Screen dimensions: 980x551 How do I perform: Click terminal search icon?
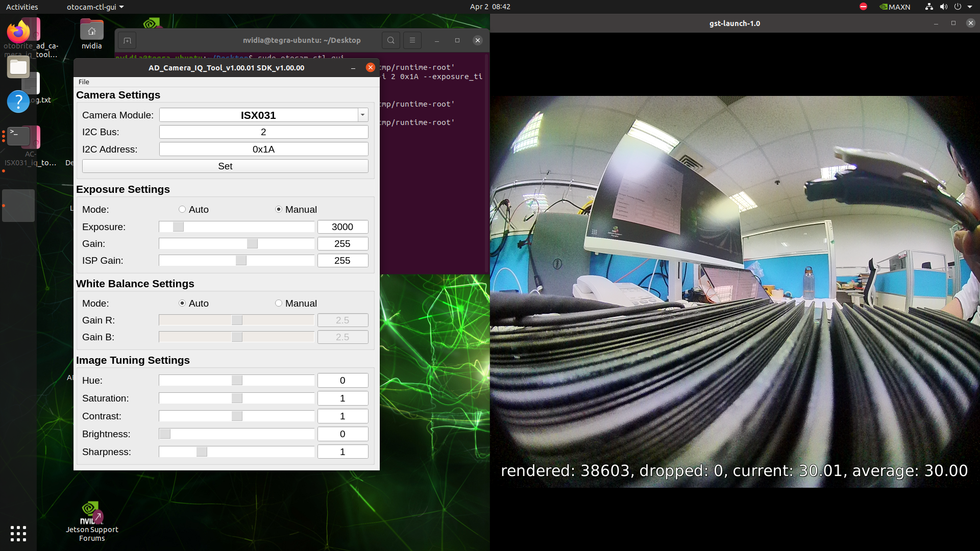point(390,40)
